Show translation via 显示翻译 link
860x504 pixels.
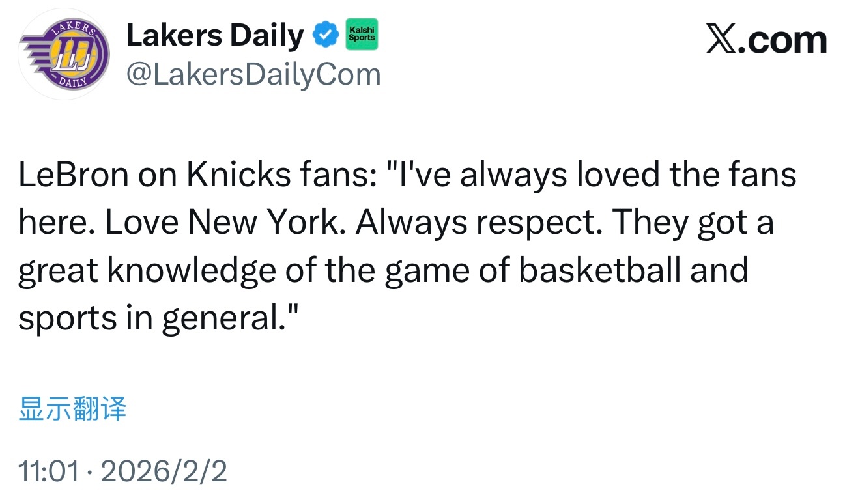(72, 410)
